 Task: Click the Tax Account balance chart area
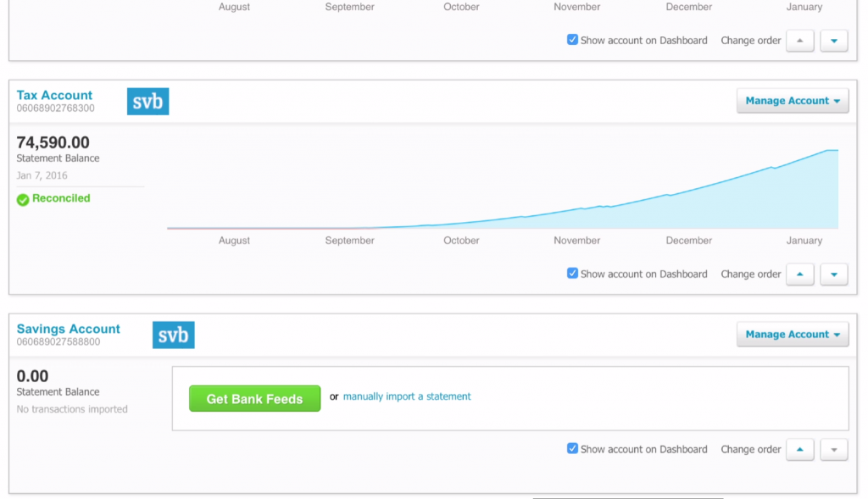(503, 189)
